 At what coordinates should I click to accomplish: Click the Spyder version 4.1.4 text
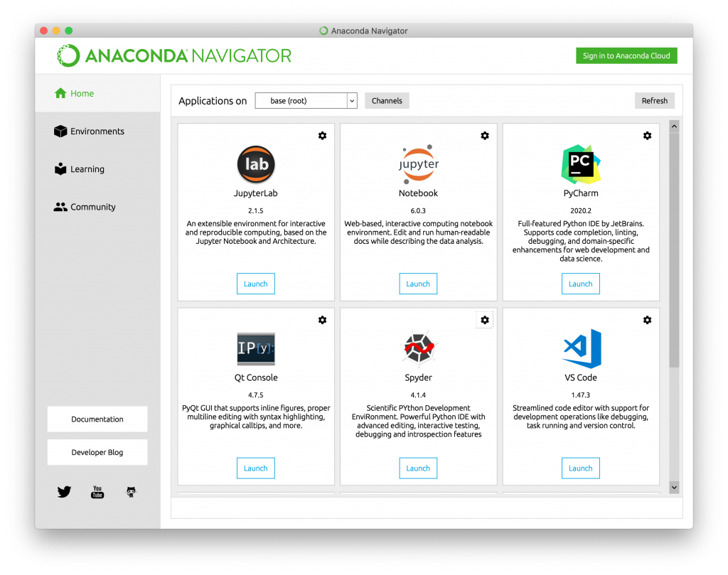pyautogui.click(x=418, y=395)
